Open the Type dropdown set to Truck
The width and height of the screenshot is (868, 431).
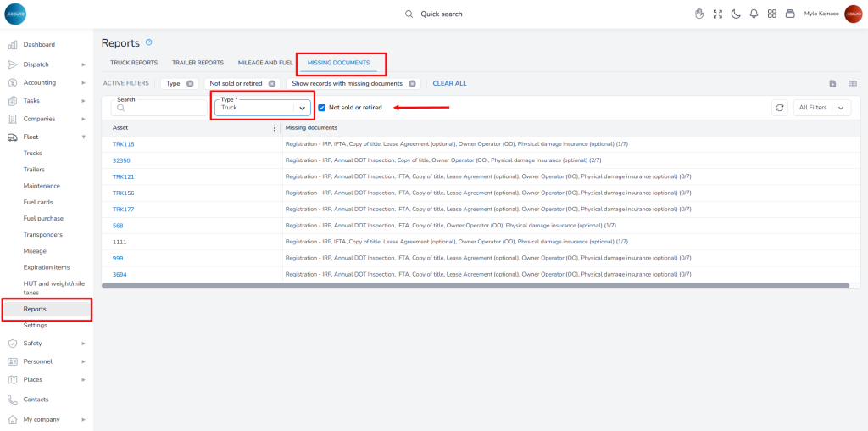[x=261, y=108]
